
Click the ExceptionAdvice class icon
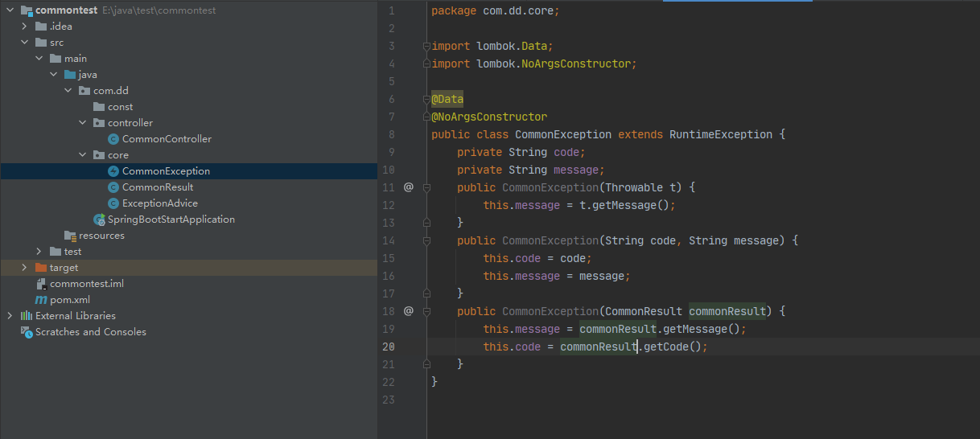(x=113, y=203)
